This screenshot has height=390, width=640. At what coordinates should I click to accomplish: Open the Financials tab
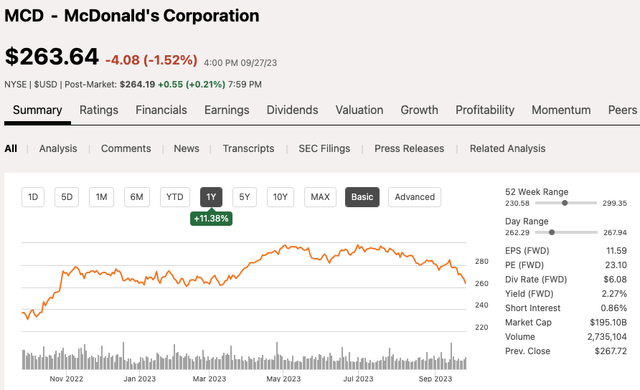click(161, 110)
